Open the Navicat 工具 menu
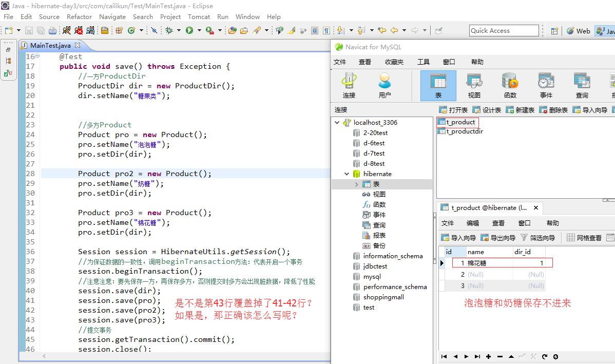615x364 pixels. coord(423,62)
